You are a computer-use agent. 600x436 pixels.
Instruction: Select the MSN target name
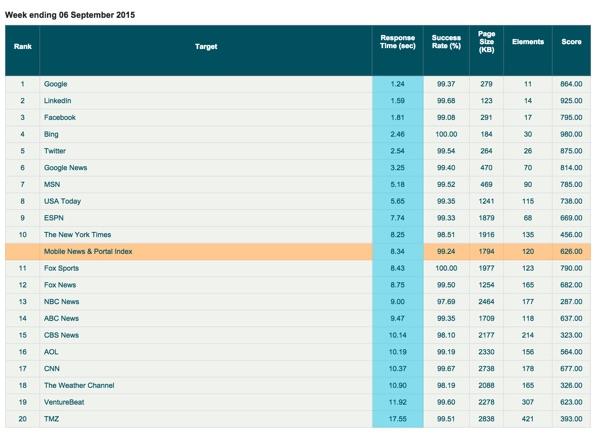coord(52,185)
